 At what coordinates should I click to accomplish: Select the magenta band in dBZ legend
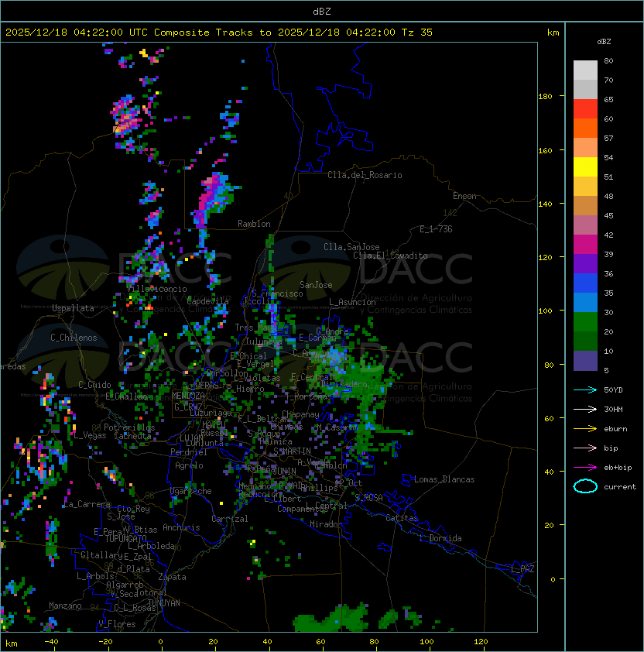pos(585,245)
